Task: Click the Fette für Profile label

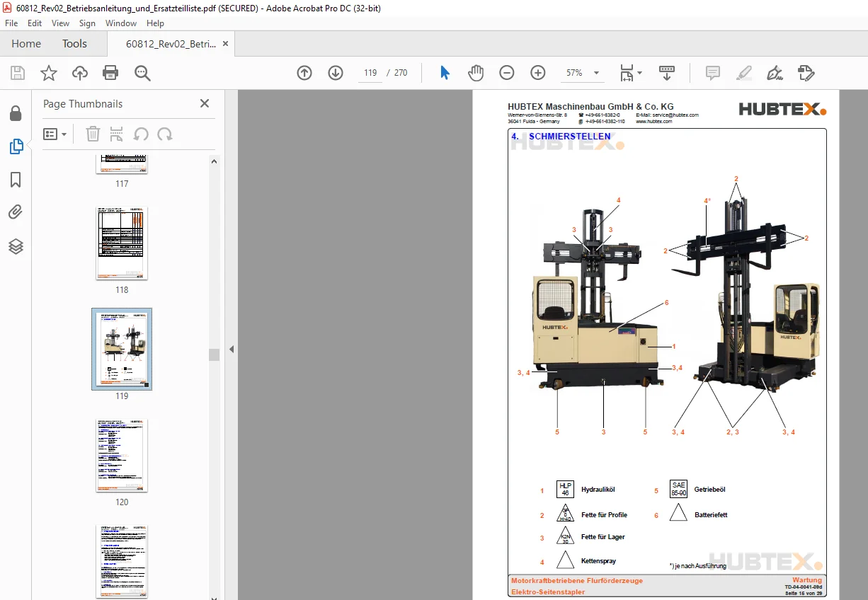Action: [604, 515]
